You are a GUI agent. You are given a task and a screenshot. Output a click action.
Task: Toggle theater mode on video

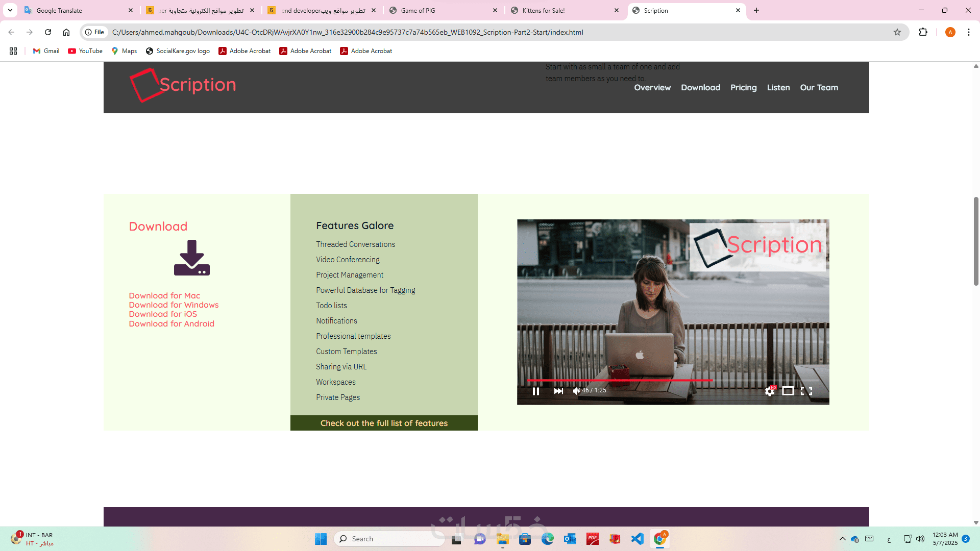(788, 391)
